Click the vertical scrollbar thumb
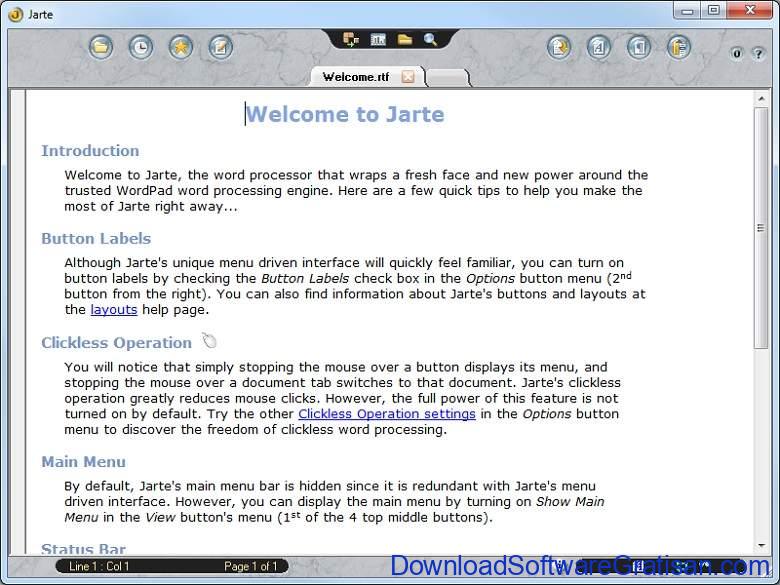Viewport: 780px width, 585px height. [761, 228]
